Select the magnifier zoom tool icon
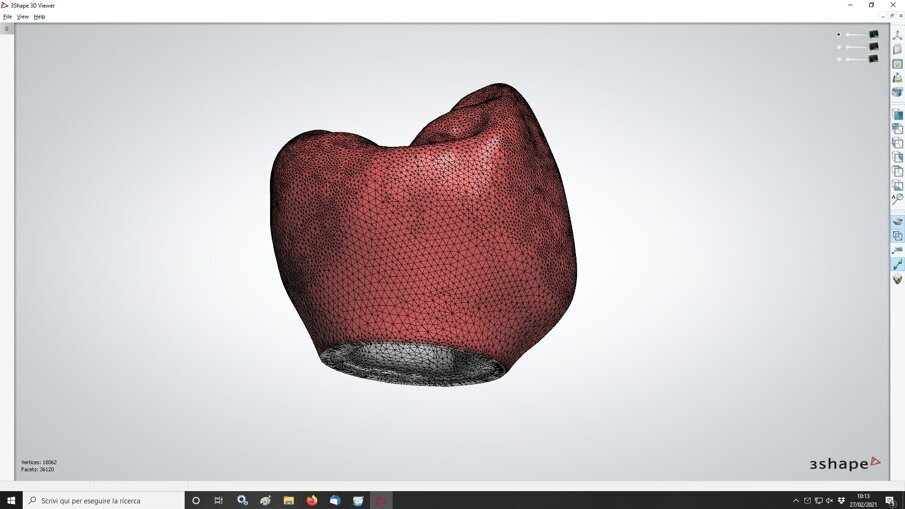Screen dimensions: 905x509 click(x=897, y=199)
